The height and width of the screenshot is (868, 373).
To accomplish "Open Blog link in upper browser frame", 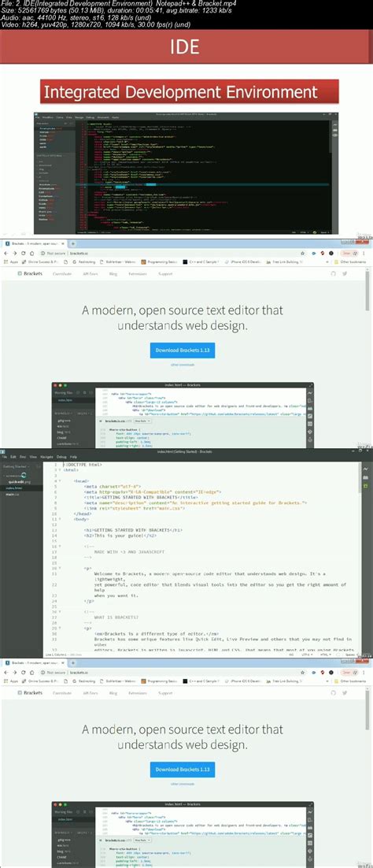I will (x=113, y=273).
